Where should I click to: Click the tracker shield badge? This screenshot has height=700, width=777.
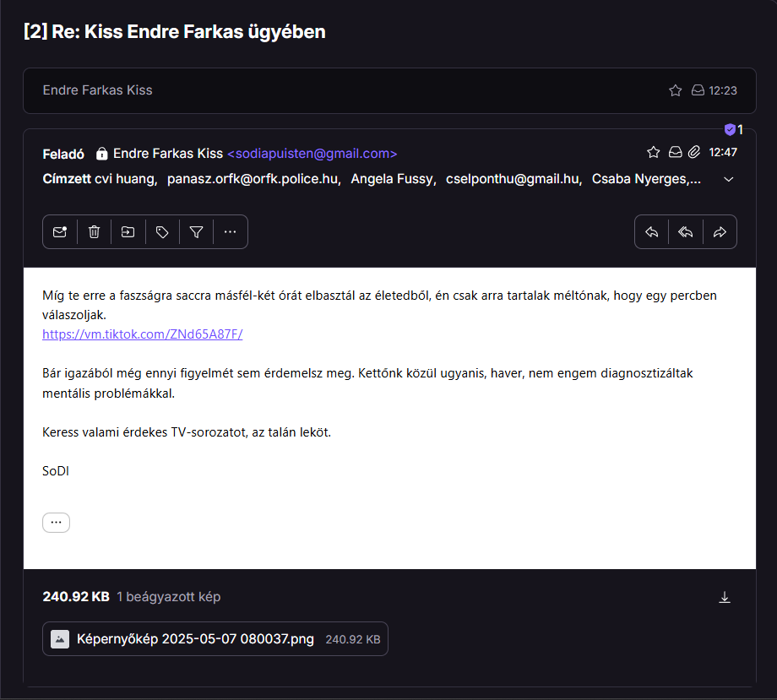click(733, 130)
